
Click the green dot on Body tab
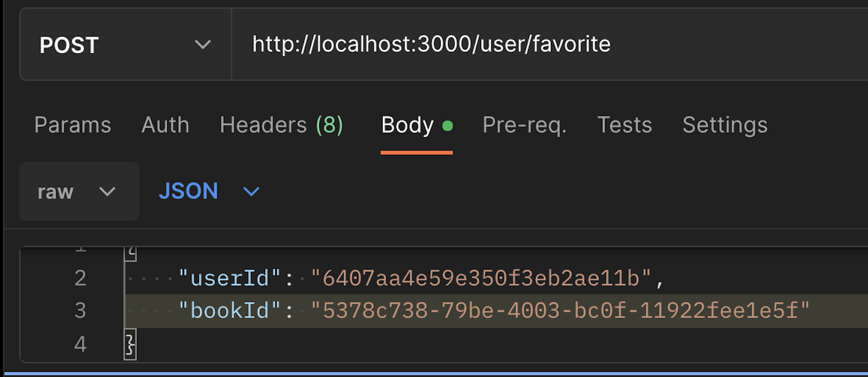click(x=448, y=126)
